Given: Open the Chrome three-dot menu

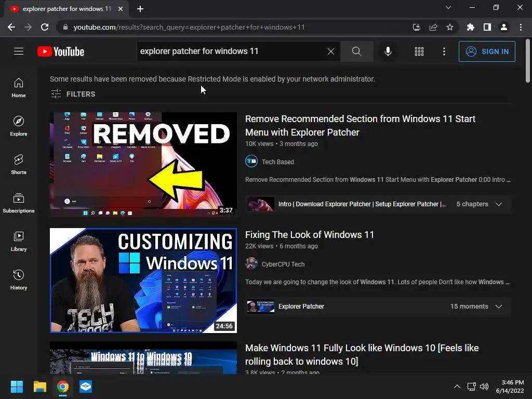Looking at the screenshot, I should [x=521, y=27].
